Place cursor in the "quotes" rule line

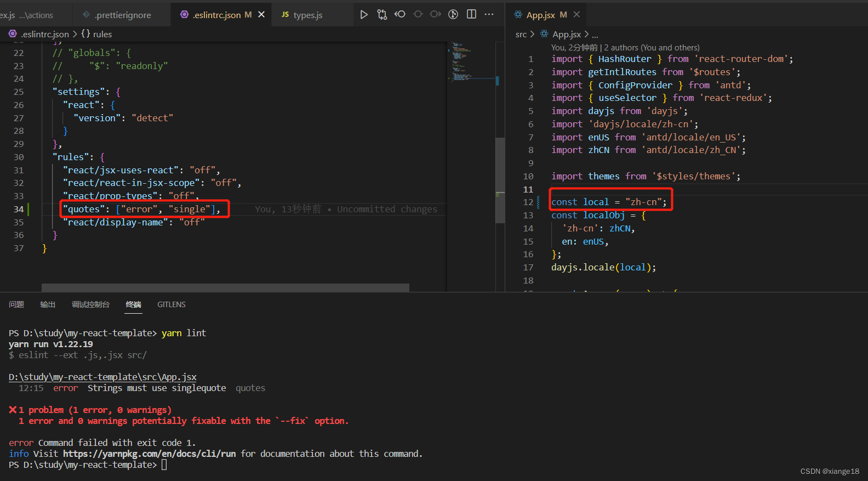click(141, 209)
